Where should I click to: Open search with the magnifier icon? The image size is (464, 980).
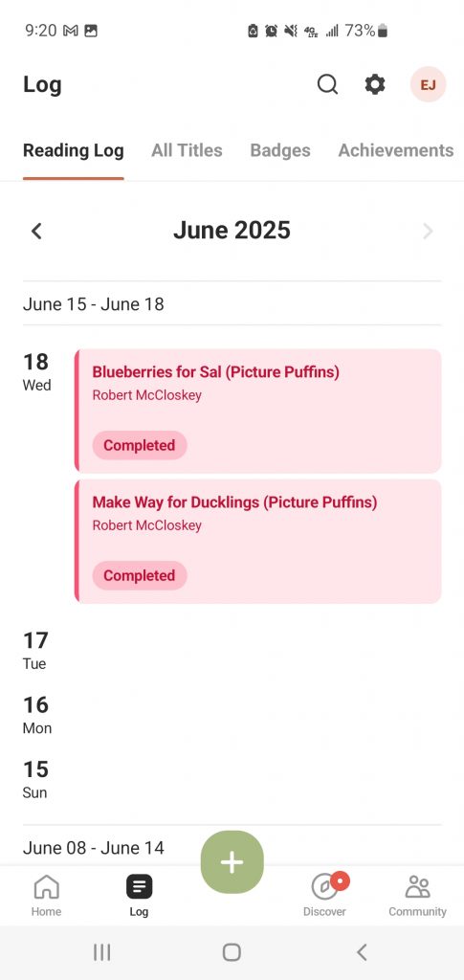(327, 84)
